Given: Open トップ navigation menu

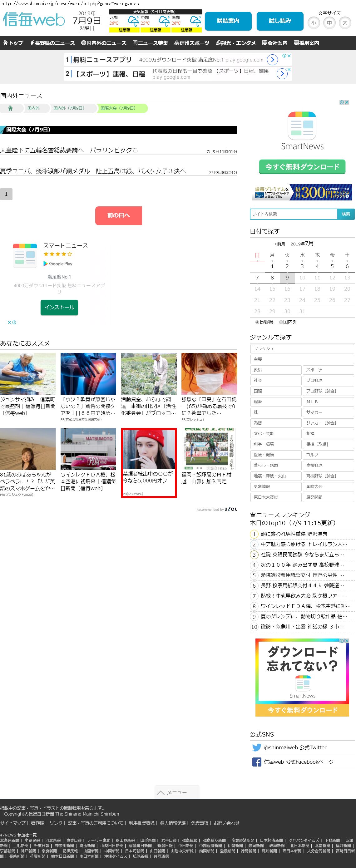Looking at the screenshot, I should pos(13,43).
